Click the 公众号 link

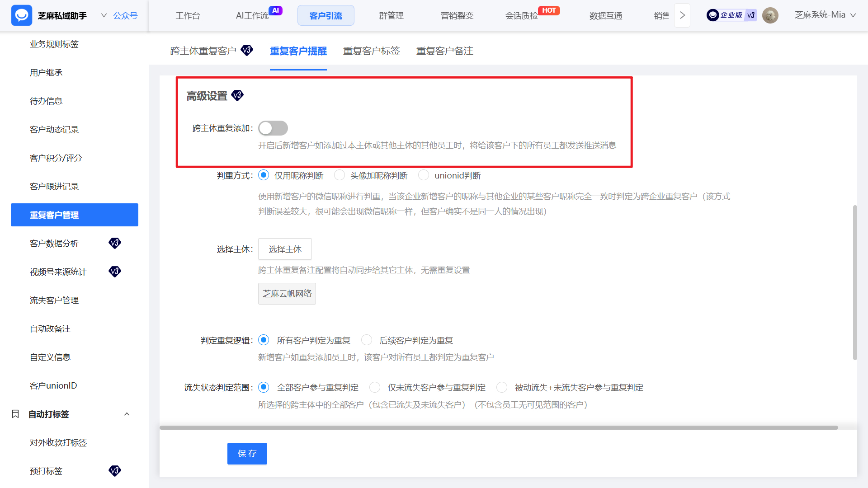pos(125,16)
